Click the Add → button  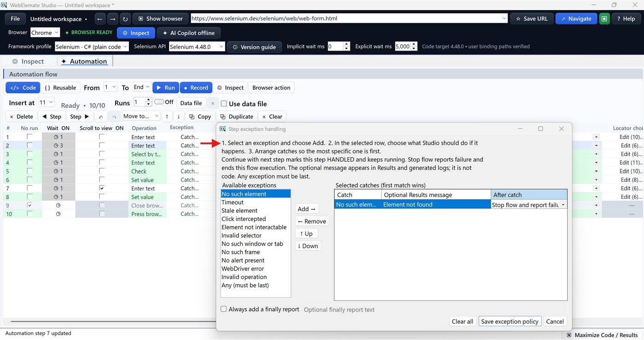307,209
